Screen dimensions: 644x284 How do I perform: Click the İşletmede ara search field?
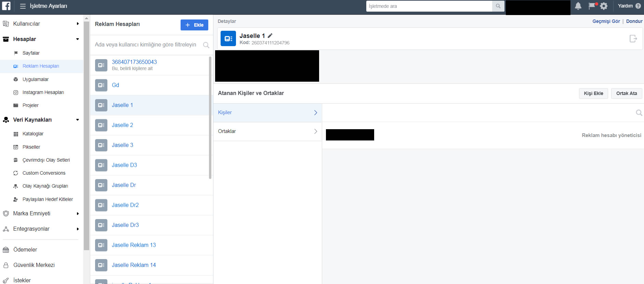tap(429, 6)
